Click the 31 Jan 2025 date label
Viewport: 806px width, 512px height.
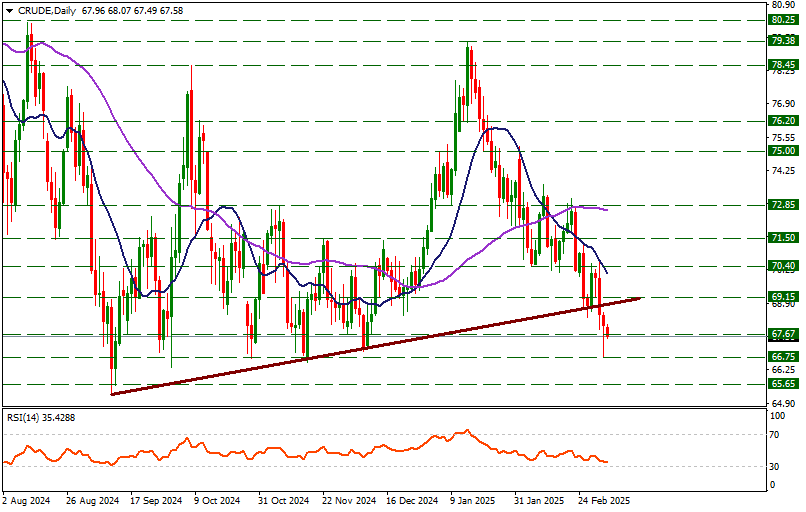[539, 501]
